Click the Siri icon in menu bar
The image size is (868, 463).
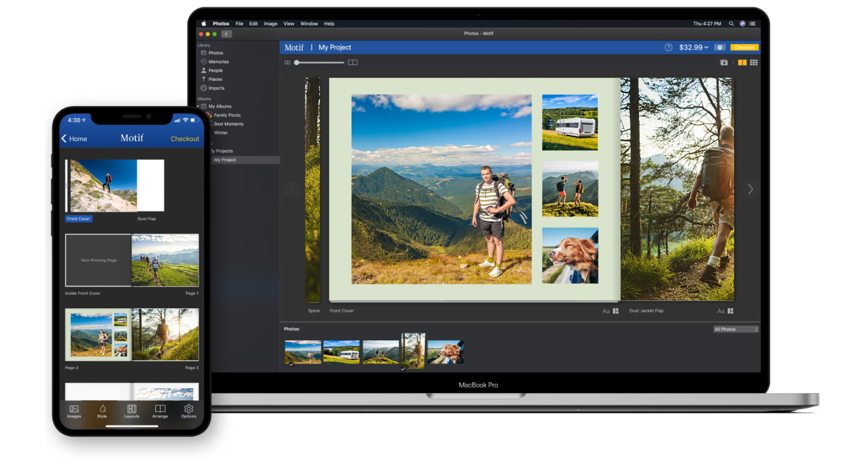(x=742, y=24)
